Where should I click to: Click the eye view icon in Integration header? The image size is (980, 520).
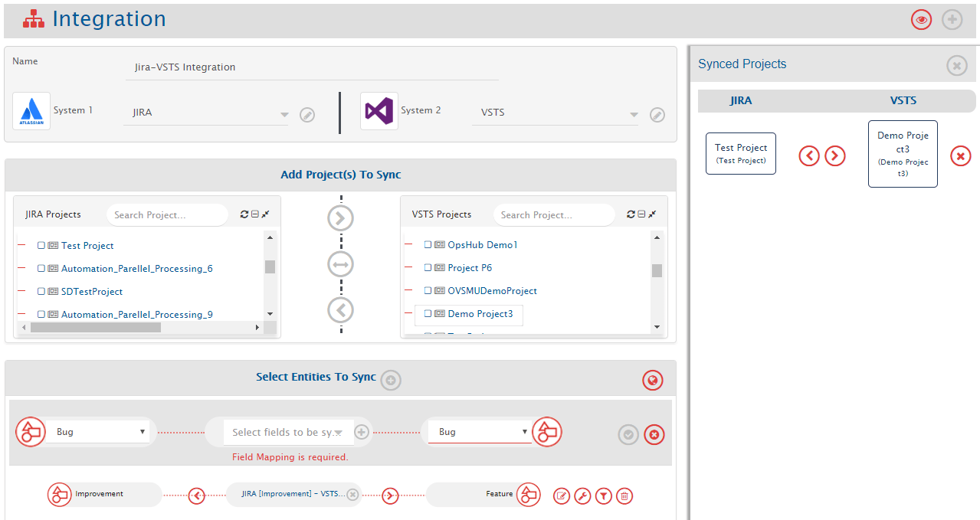click(x=921, y=20)
